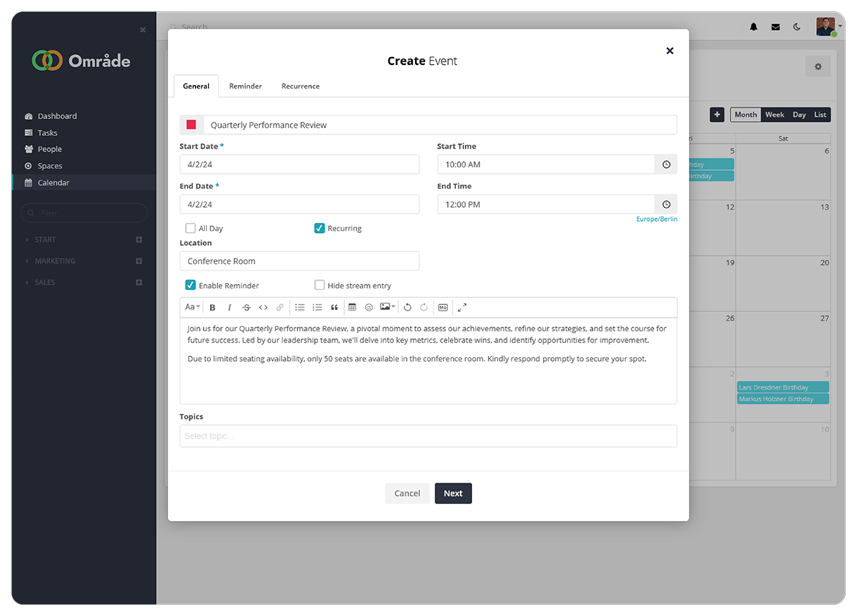857x616 pixels.
Task: Disable the Enable Reminder checkbox
Action: click(191, 285)
